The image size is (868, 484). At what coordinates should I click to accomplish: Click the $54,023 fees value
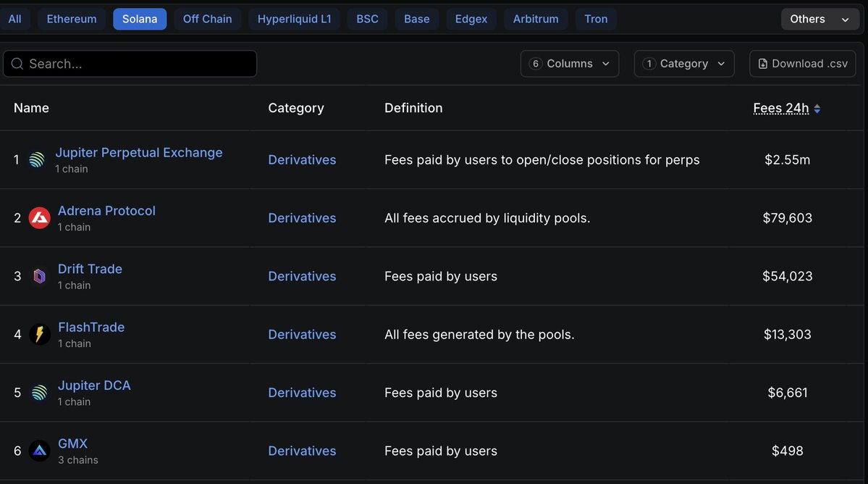click(x=787, y=276)
